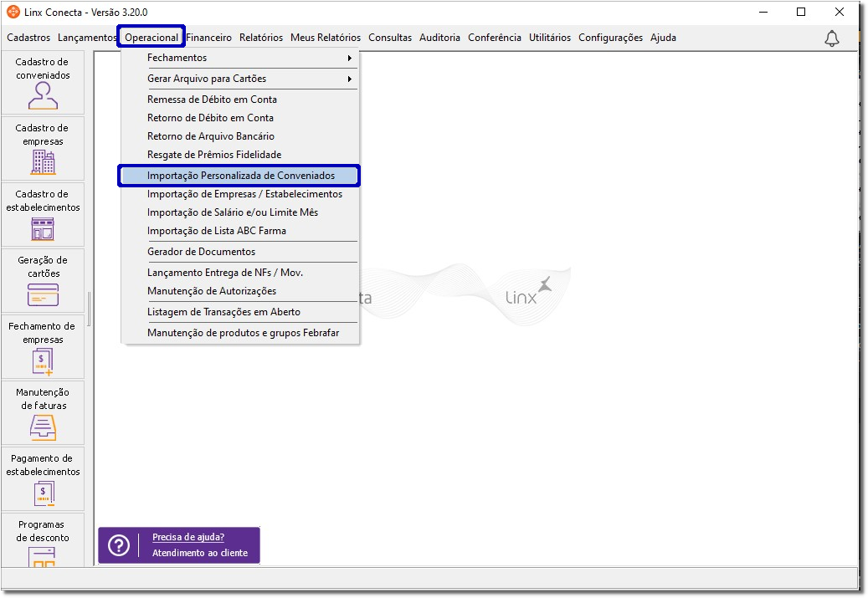Maximize the Linx Conecta window

coord(801,12)
